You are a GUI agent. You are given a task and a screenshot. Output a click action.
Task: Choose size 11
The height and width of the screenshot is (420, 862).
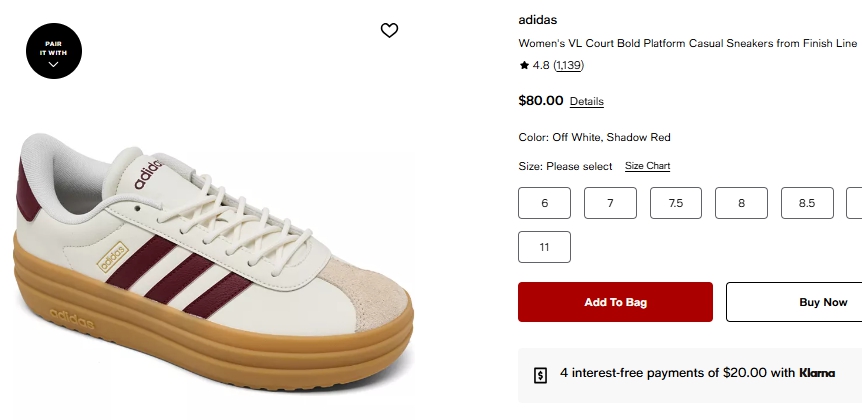pyautogui.click(x=544, y=247)
